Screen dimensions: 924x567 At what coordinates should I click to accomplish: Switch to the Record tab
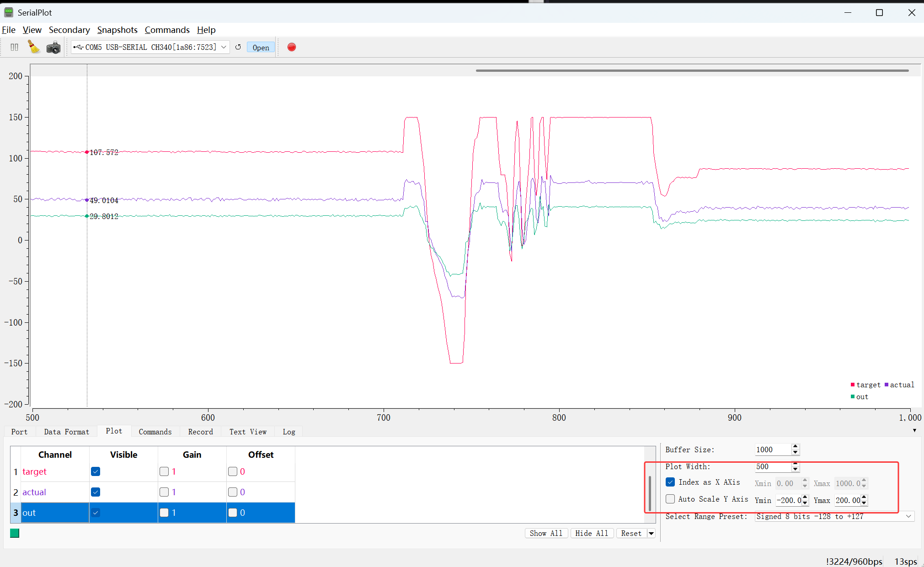pos(200,432)
